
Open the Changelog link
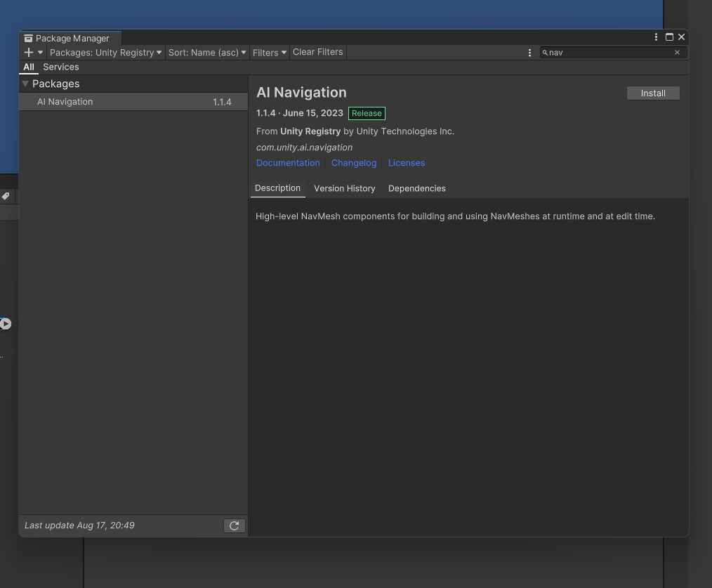click(354, 163)
